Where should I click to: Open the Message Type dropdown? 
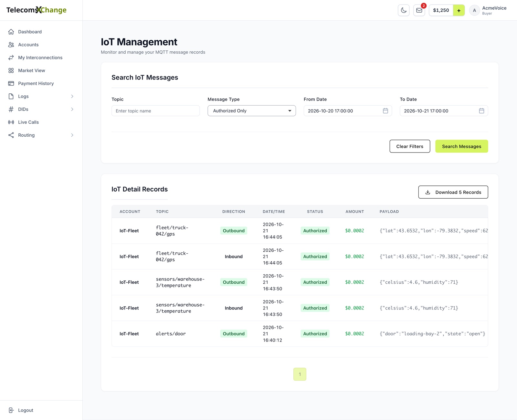click(x=252, y=111)
